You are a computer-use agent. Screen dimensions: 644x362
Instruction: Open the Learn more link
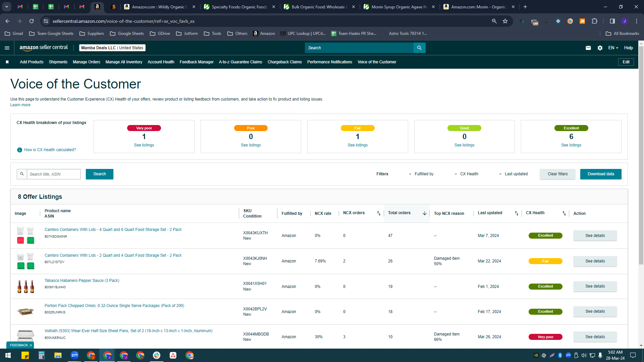pyautogui.click(x=20, y=105)
